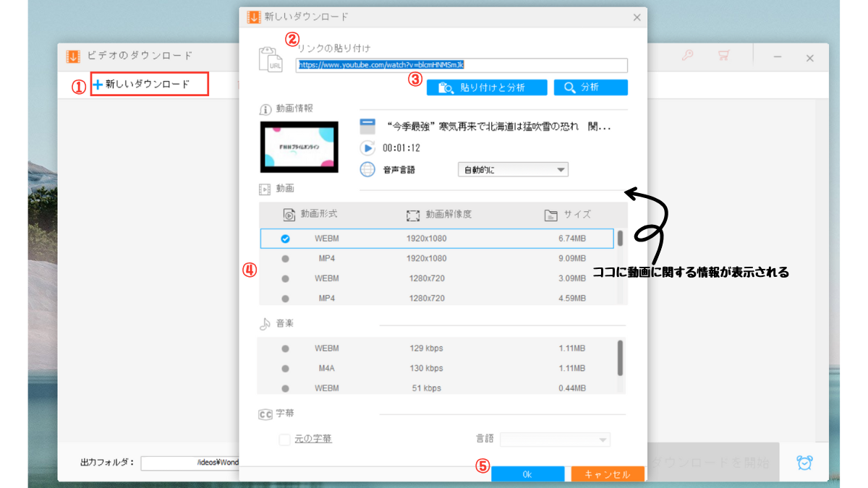Click the alarm clock schedule icon
Viewport: 868px width, 488px height.
point(804,462)
